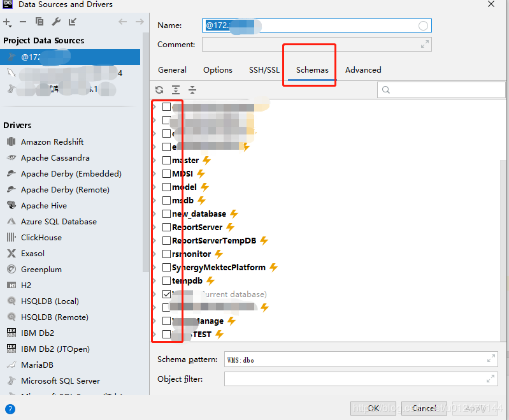This screenshot has width=509, height=420.
Task: Check the ReportServer checkbox
Action: click(166, 227)
